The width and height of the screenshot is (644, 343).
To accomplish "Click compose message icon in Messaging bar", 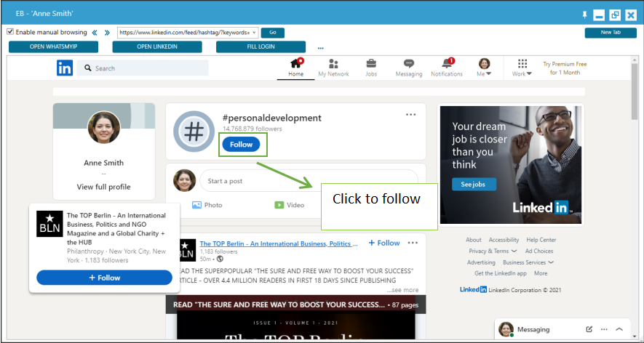I will [x=589, y=329].
